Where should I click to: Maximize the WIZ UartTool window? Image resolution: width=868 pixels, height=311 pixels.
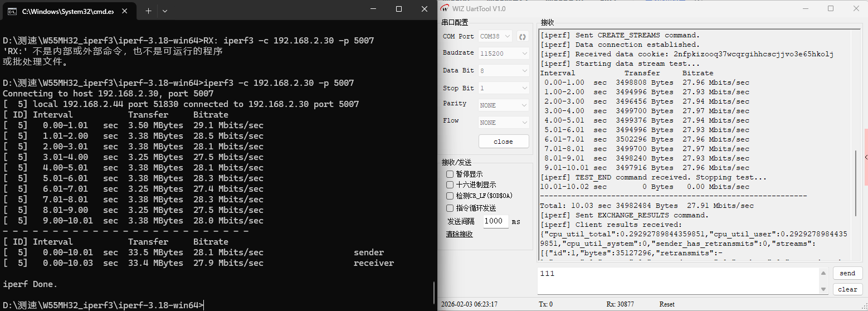click(x=831, y=8)
